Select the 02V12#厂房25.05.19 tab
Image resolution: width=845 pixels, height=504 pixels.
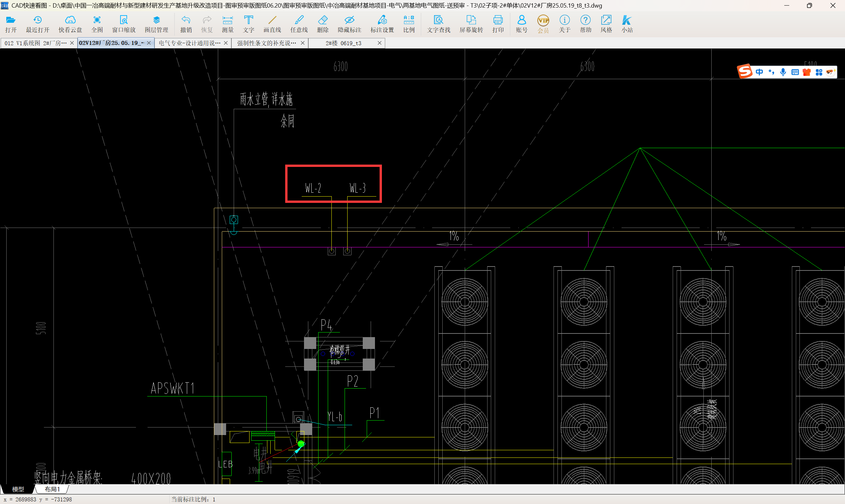pyautogui.click(x=112, y=43)
